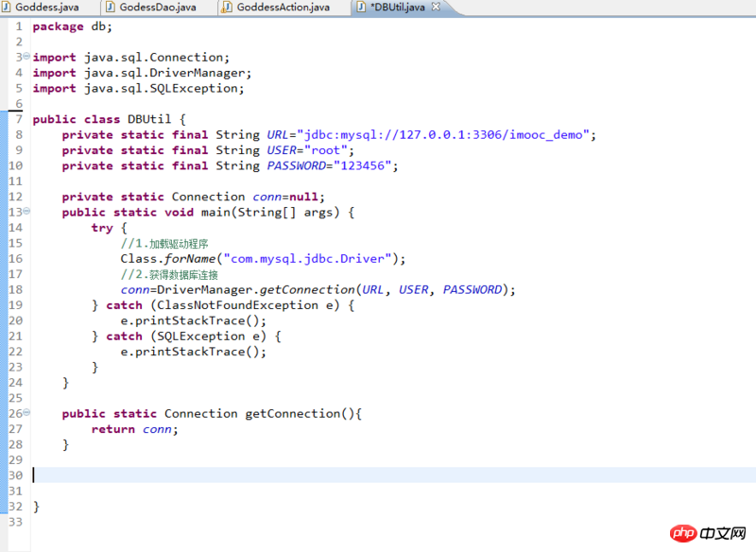This screenshot has height=552, width=756.
Task: Collapse the import statements fold on line 3
Action: [x=26, y=58]
